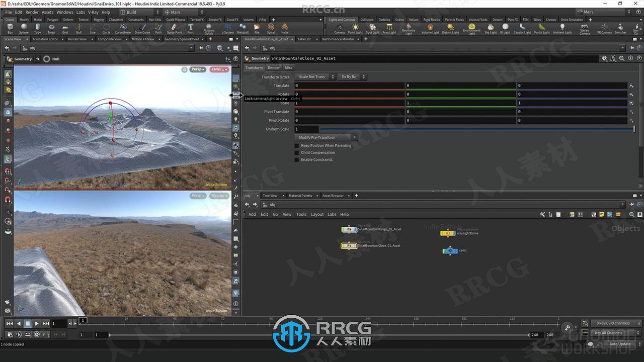Switch to Geometry Spreadsheet tab
Viewport: 644px width, 362px height.
click(x=182, y=39)
